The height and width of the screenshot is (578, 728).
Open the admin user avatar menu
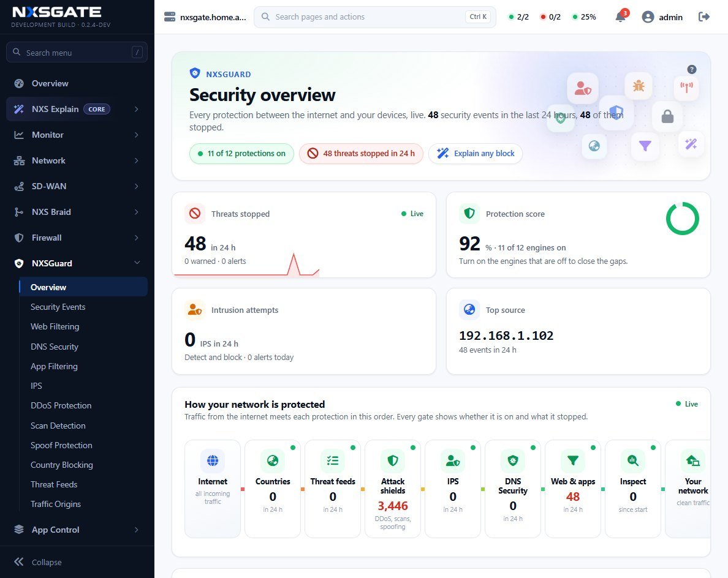point(648,17)
